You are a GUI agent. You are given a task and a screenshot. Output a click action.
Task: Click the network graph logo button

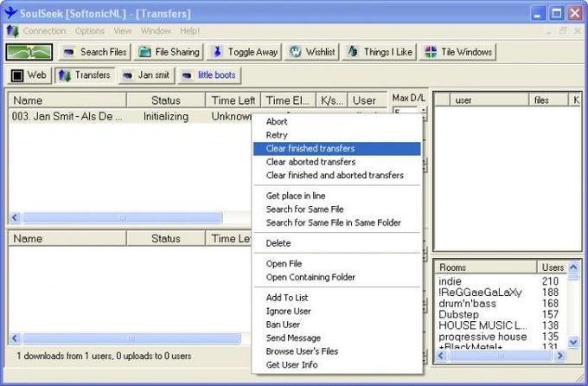[x=29, y=52]
